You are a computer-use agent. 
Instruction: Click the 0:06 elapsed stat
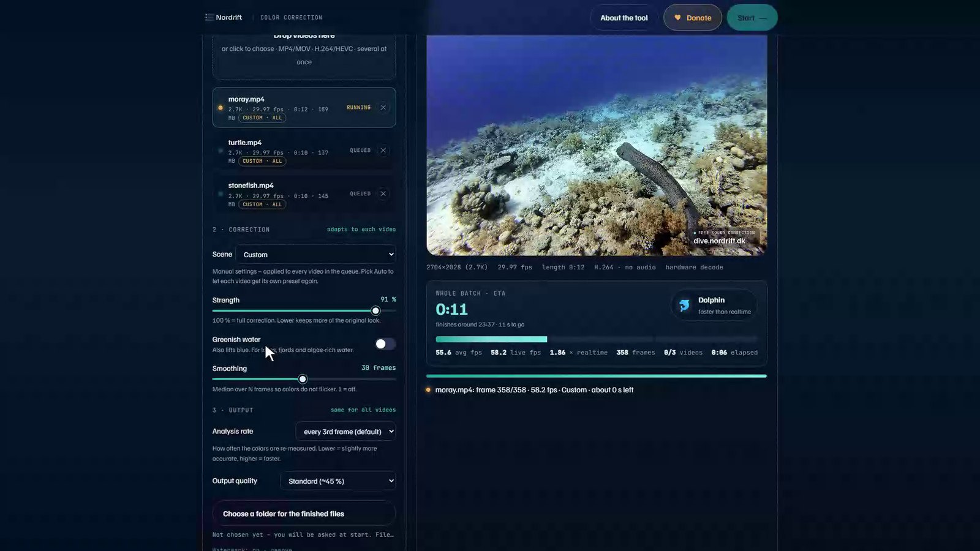pyautogui.click(x=734, y=353)
